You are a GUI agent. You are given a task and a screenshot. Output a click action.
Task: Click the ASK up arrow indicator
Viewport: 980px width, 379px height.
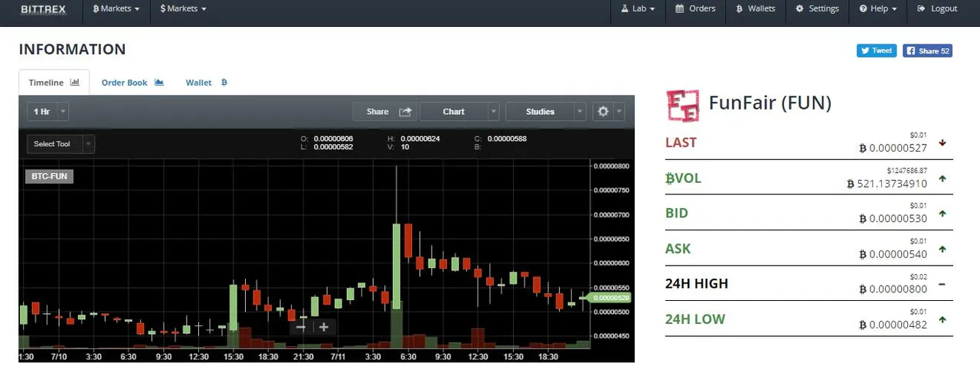[x=942, y=249]
